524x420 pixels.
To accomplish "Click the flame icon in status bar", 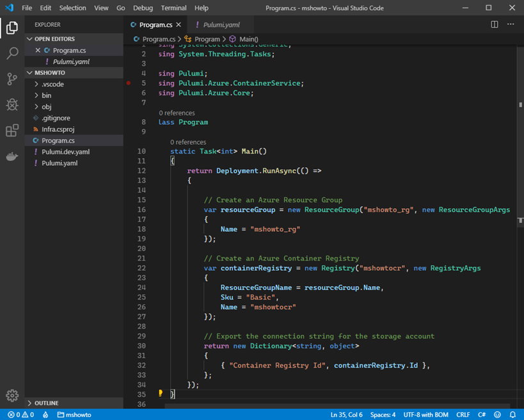I will point(45,415).
